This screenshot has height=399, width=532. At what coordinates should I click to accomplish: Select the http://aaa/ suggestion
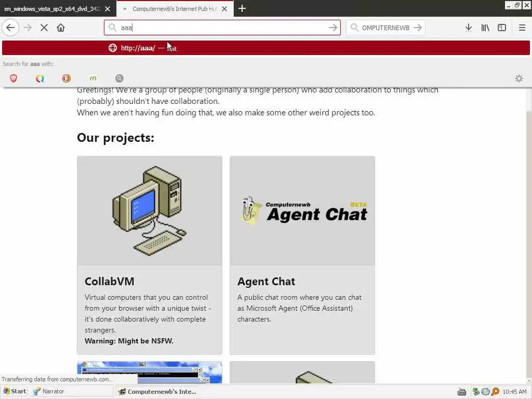click(266, 48)
